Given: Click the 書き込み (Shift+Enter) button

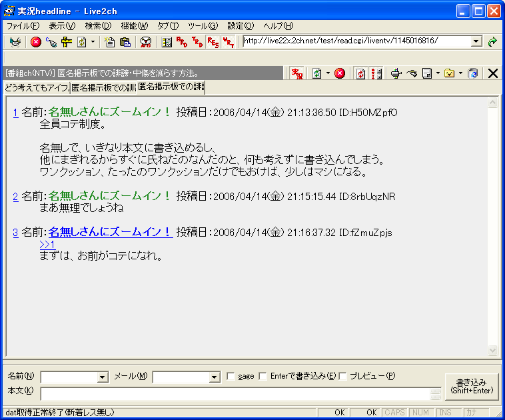Looking at the screenshot, I should (x=472, y=387).
